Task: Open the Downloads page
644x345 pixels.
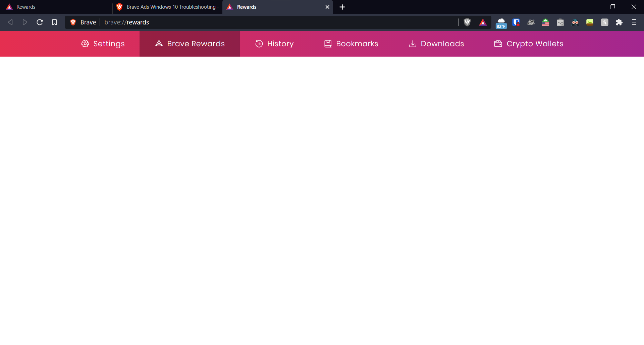Action: [x=436, y=44]
